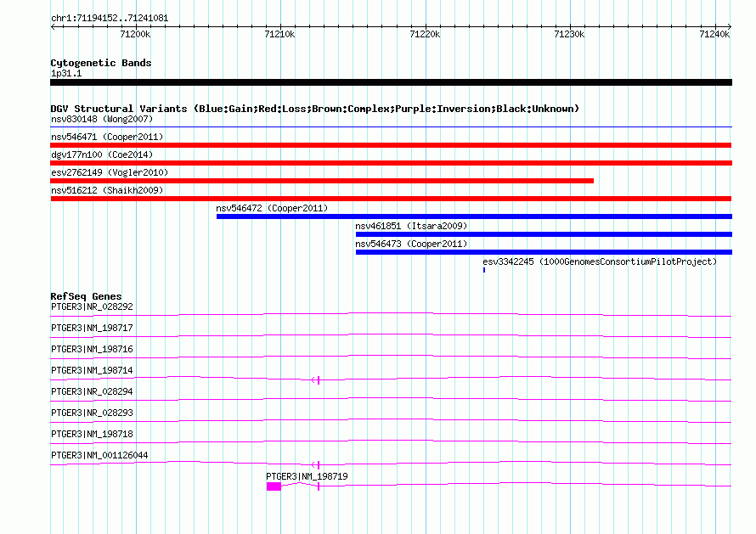Open transcript PTGER3|NM_001126044

[x=99, y=455]
